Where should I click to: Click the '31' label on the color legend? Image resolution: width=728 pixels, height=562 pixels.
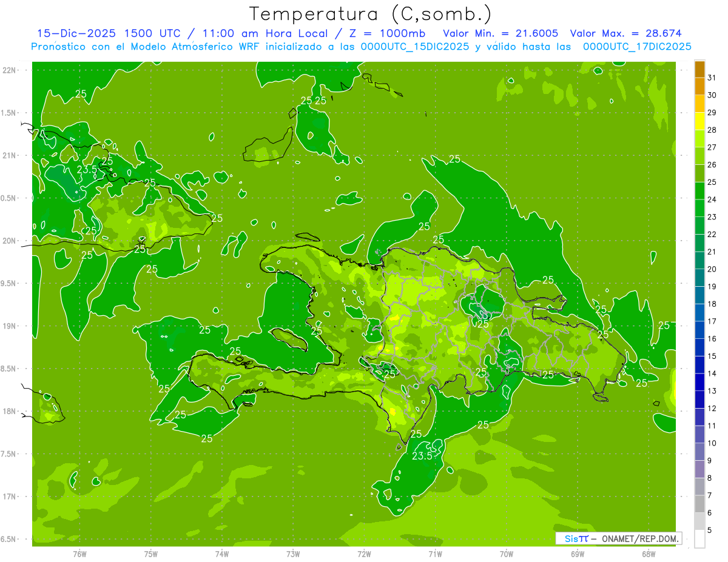[x=712, y=78]
